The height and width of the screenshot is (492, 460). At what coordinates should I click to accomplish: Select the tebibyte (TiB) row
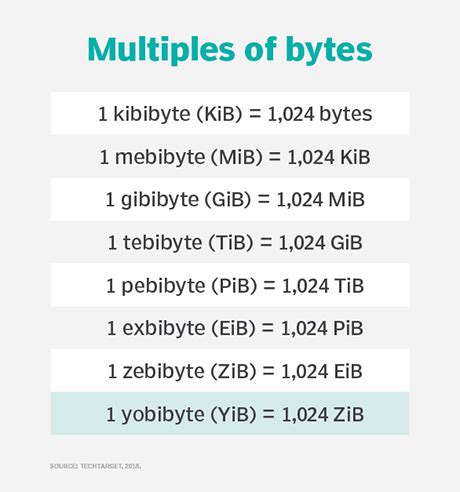(230, 242)
